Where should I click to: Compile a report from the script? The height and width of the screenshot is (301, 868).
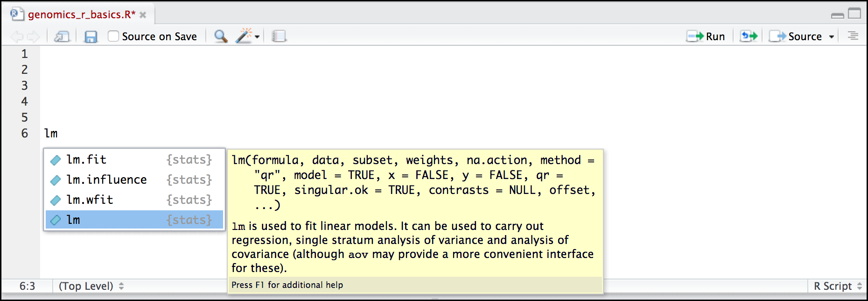[279, 36]
